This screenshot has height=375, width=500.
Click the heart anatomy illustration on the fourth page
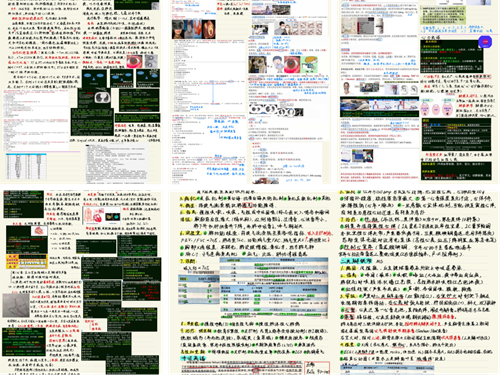(x=94, y=216)
